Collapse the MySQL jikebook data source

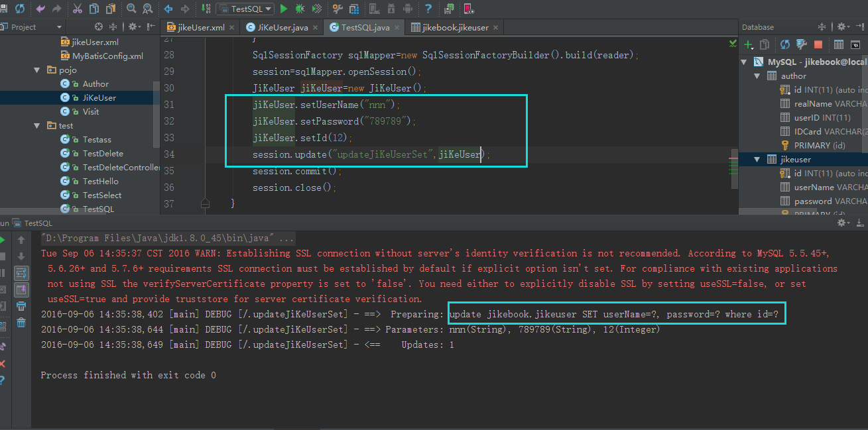pos(744,62)
